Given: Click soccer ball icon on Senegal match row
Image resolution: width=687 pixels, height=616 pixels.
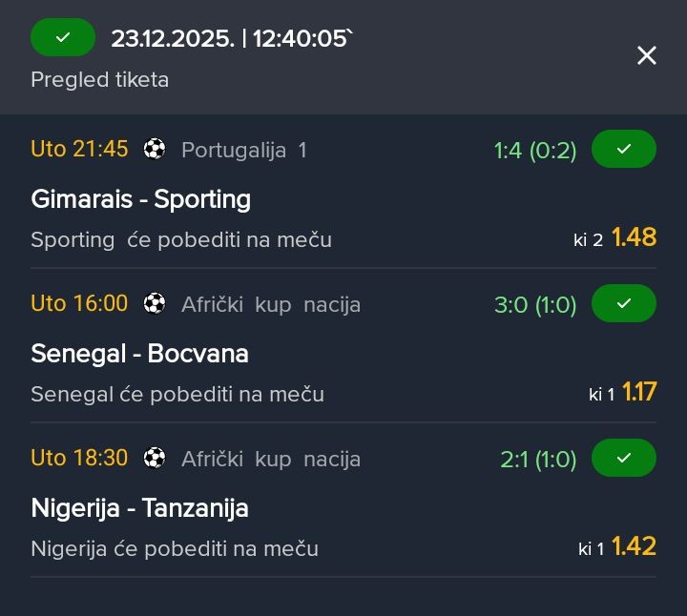Looking at the screenshot, I should coord(155,304).
